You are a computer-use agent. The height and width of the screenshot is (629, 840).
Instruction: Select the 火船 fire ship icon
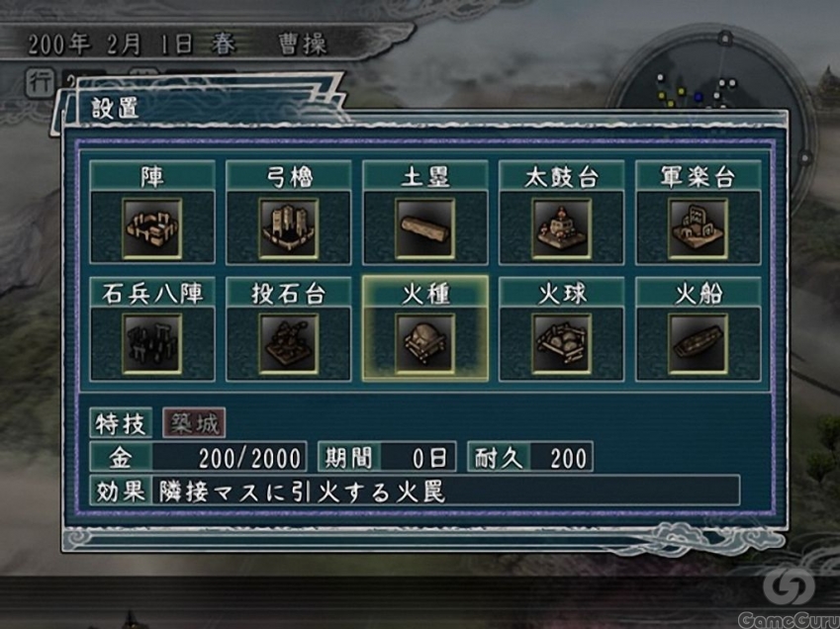(698, 344)
